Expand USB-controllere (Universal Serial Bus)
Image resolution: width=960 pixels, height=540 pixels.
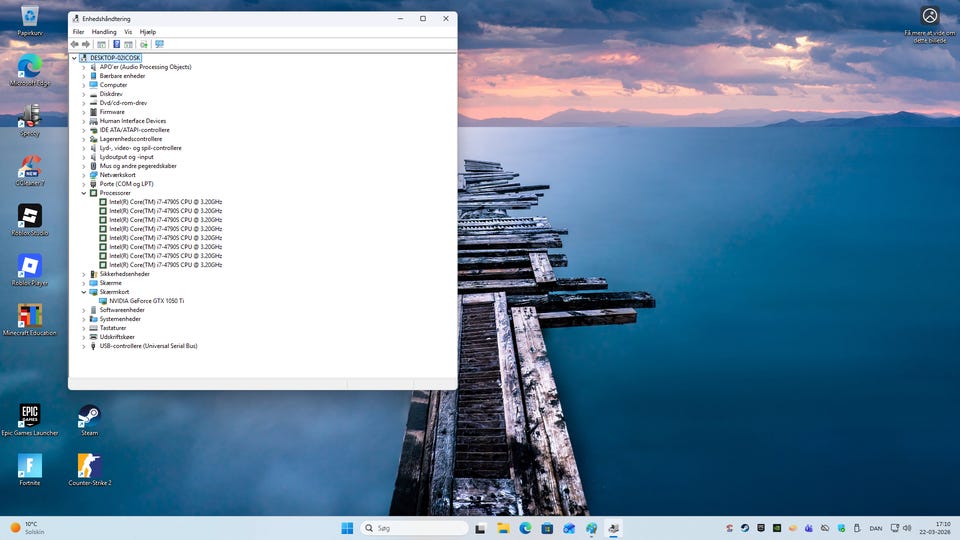pos(84,346)
